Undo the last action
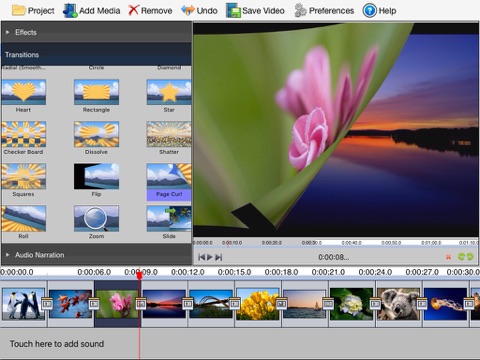480x360 pixels. (x=199, y=11)
